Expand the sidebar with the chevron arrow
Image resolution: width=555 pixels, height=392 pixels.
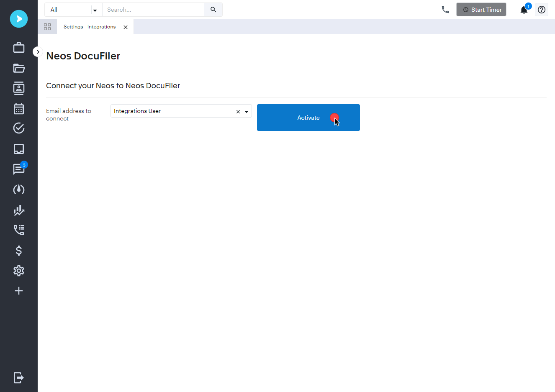tap(38, 52)
